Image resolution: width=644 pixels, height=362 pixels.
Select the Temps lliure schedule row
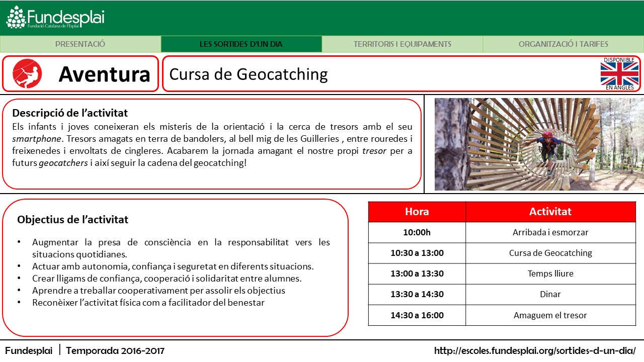click(550, 274)
